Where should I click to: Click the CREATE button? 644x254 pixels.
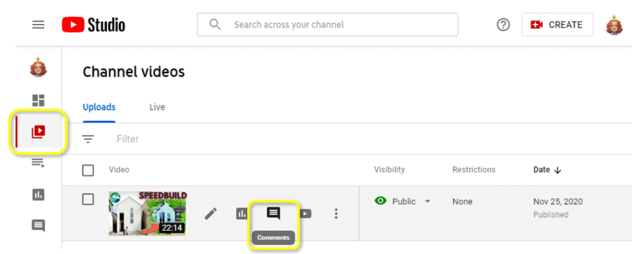557,25
